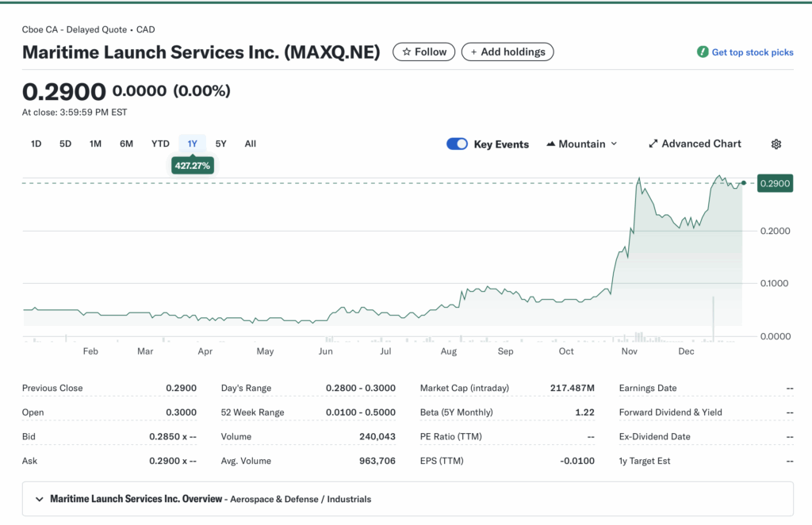Click the 427.27% return badge under 1Y
Image resolution: width=812 pixels, height=525 pixels.
coord(192,166)
